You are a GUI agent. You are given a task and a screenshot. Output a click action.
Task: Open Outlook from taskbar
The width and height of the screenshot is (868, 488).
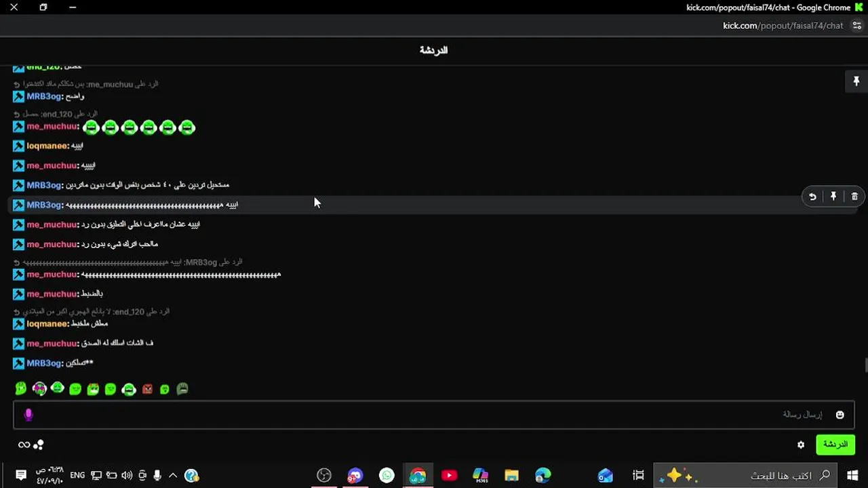(x=606, y=476)
